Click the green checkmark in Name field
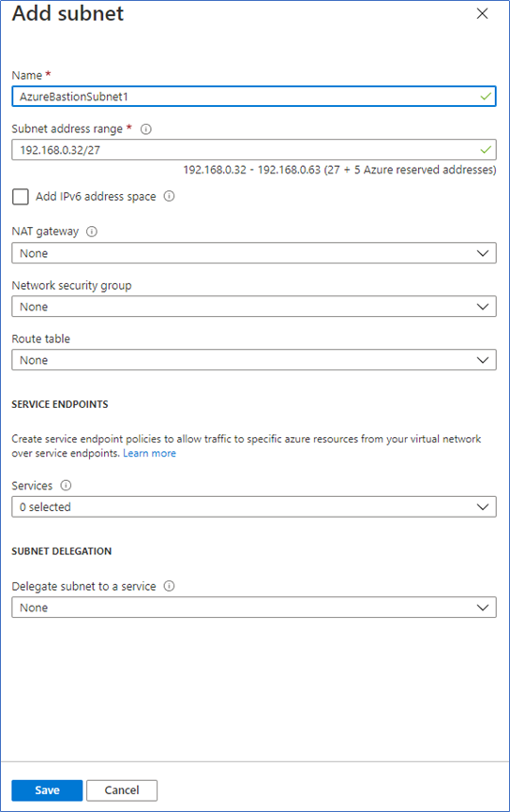This screenshot has width=510, height=812. (486, 97)
